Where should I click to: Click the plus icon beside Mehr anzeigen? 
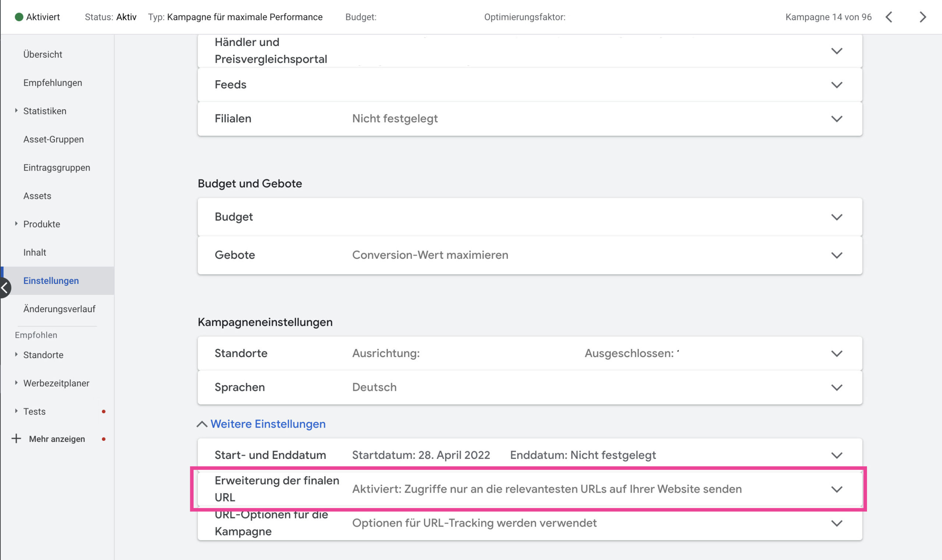(16, 439)
